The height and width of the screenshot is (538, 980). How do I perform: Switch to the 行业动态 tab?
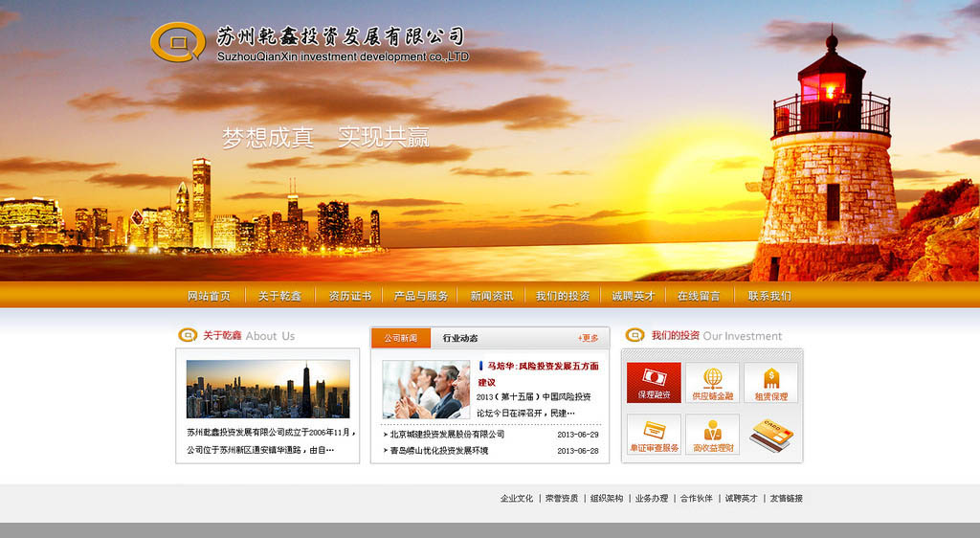point(460,338)
